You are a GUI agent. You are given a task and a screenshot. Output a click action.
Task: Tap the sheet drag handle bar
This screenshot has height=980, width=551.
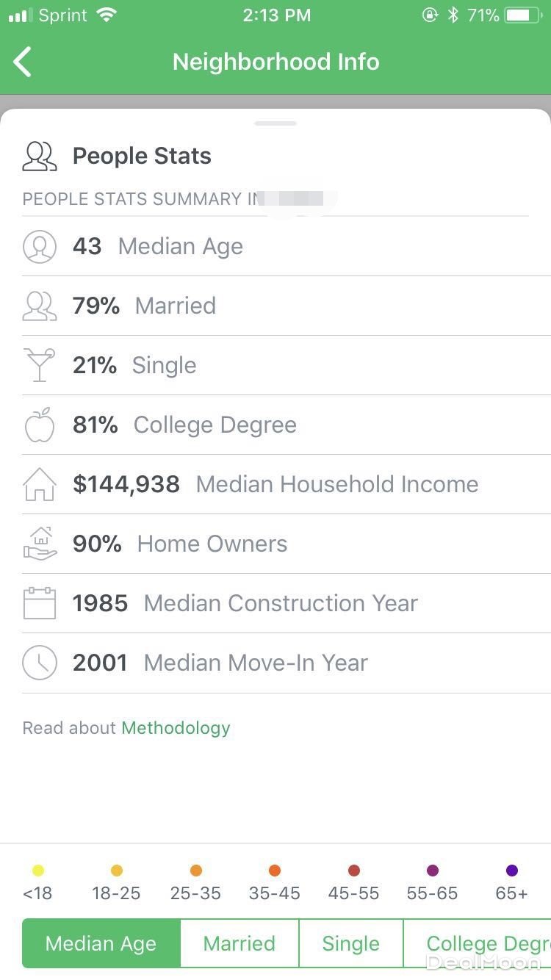tap(275, 123)
